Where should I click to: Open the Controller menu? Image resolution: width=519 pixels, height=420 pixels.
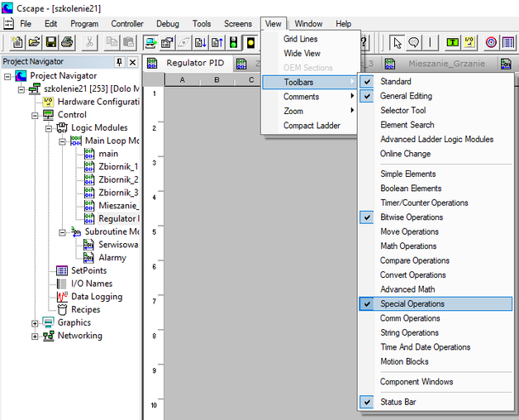pyautogui.click(x=127, y=24)
